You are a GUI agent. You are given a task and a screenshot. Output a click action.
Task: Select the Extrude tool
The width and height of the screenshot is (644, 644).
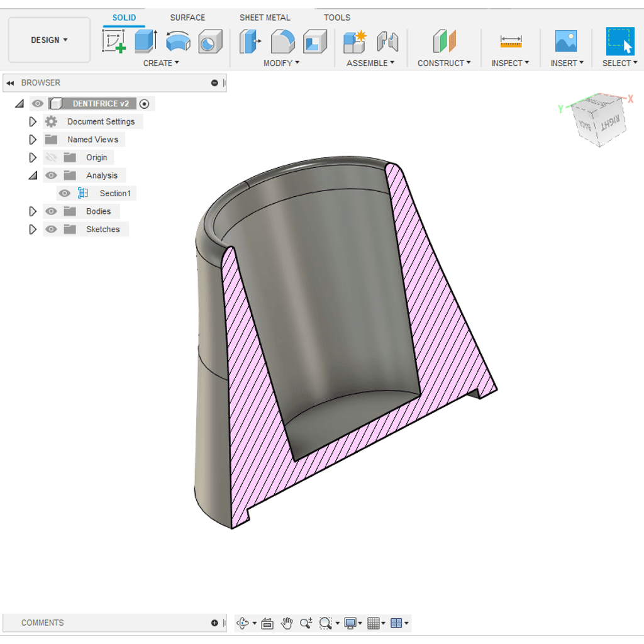(146, 41)
